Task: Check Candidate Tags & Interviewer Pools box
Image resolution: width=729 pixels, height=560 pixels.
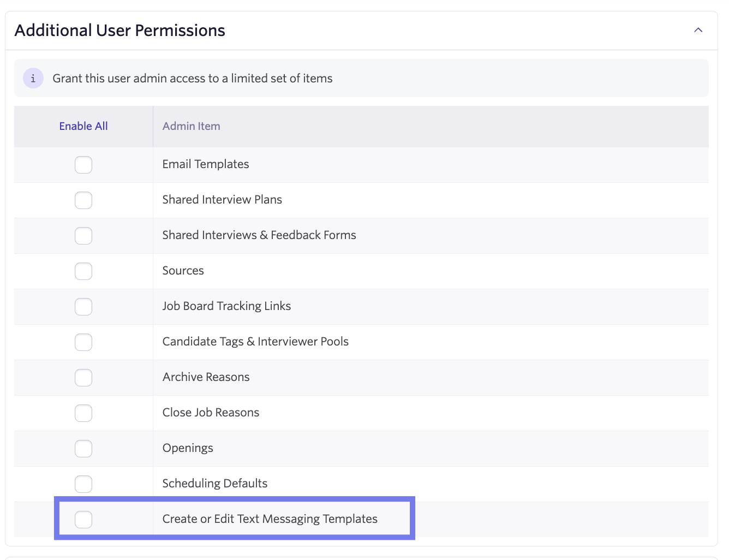Action: tap(83, 342)
